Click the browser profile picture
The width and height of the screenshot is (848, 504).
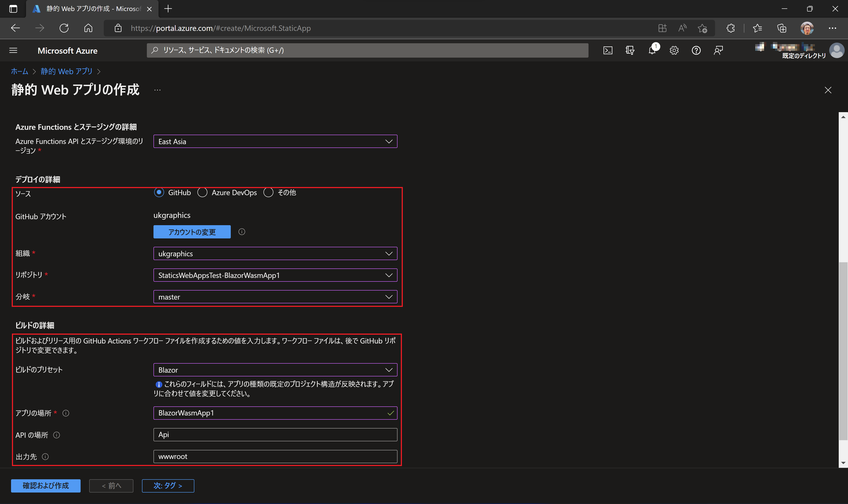click(807, 28)
